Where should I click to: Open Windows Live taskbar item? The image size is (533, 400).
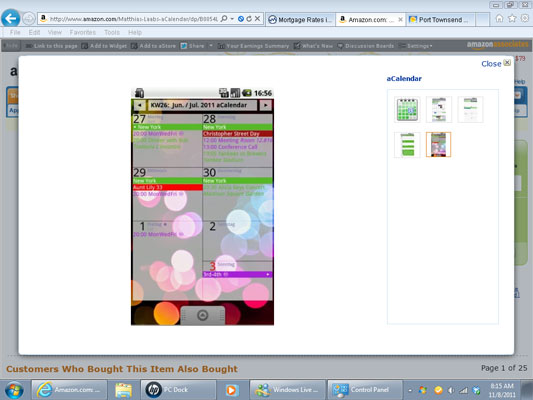(x=287, y=390)
